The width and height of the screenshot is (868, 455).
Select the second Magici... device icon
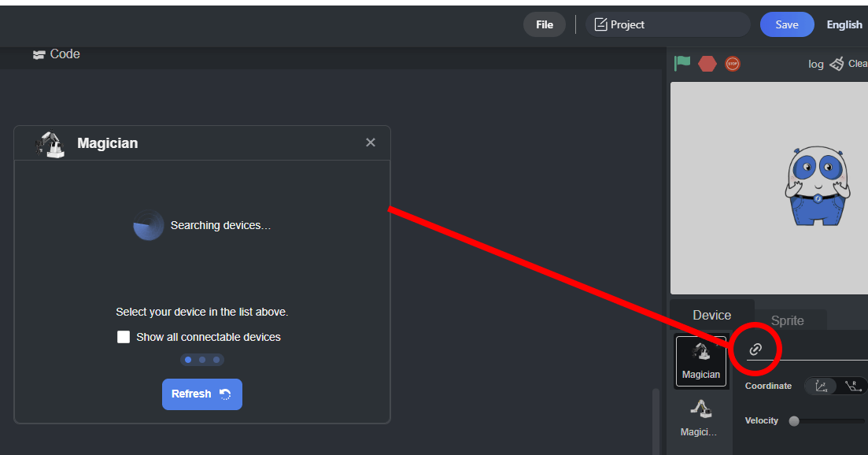point(700,418)
